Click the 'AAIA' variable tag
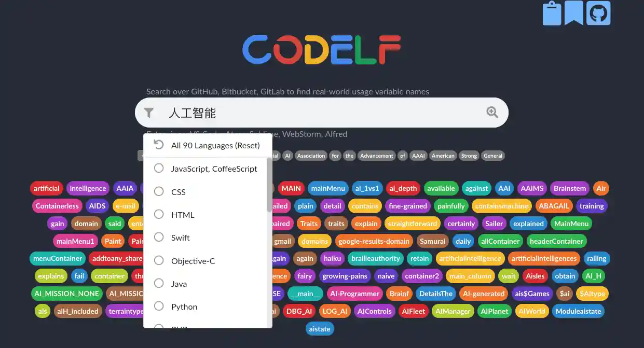 coord(125,188)
